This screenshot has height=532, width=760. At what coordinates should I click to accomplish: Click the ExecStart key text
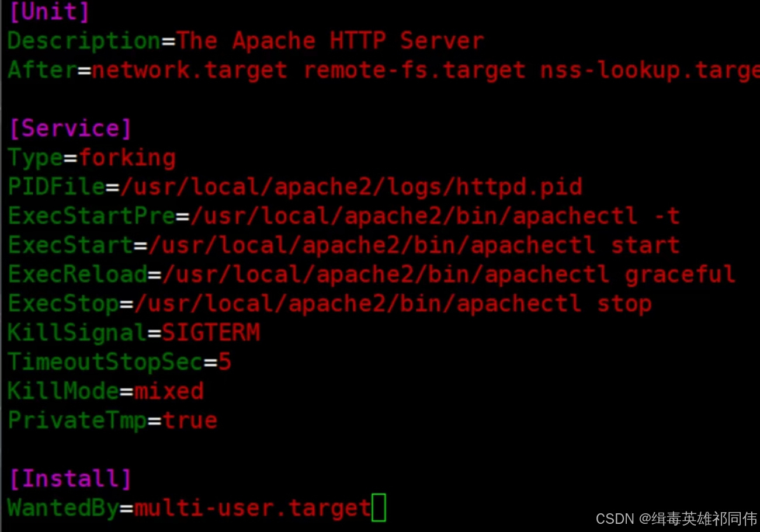pos(70,245)
